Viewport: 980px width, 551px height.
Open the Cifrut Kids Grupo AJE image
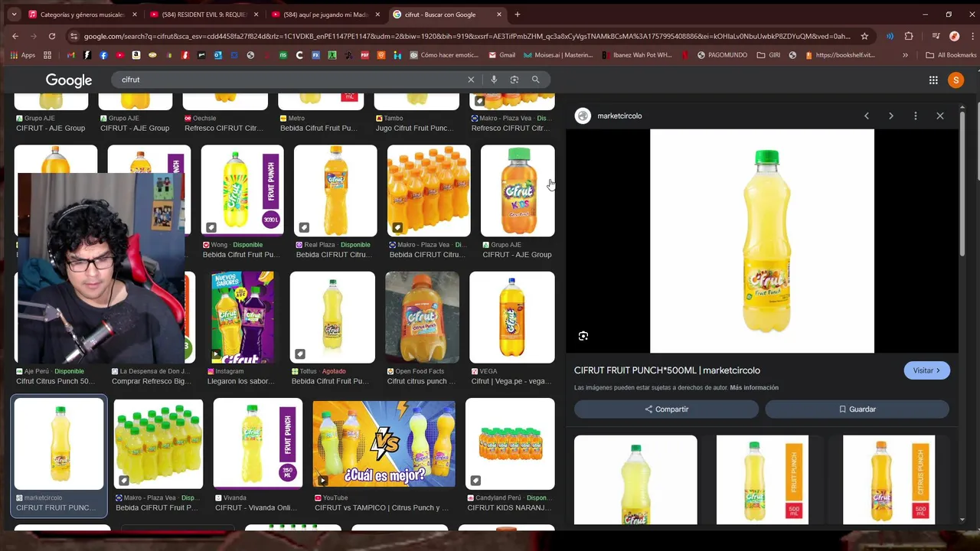click(518, 191)
